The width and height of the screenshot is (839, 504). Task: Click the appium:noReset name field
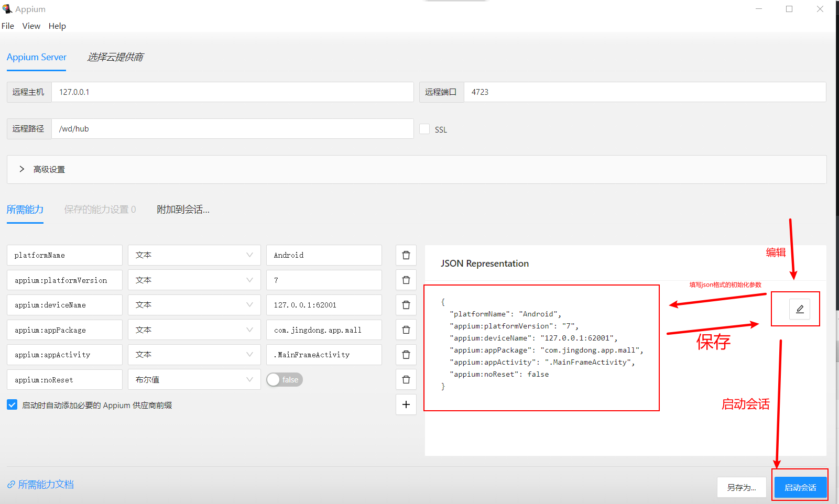pos(64,380)
